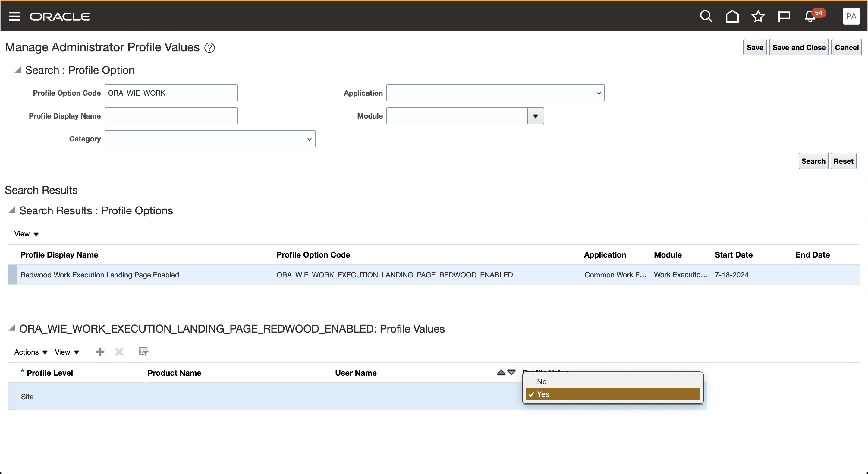Click the Cancel button
This screenshot has width=868, height=474.
tap(846, 47)
